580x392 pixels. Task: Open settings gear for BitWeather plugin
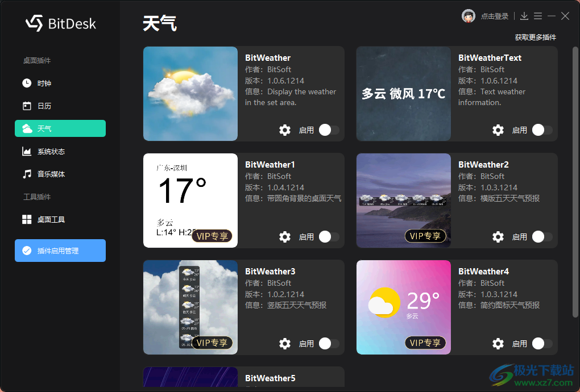pos(285,130)
